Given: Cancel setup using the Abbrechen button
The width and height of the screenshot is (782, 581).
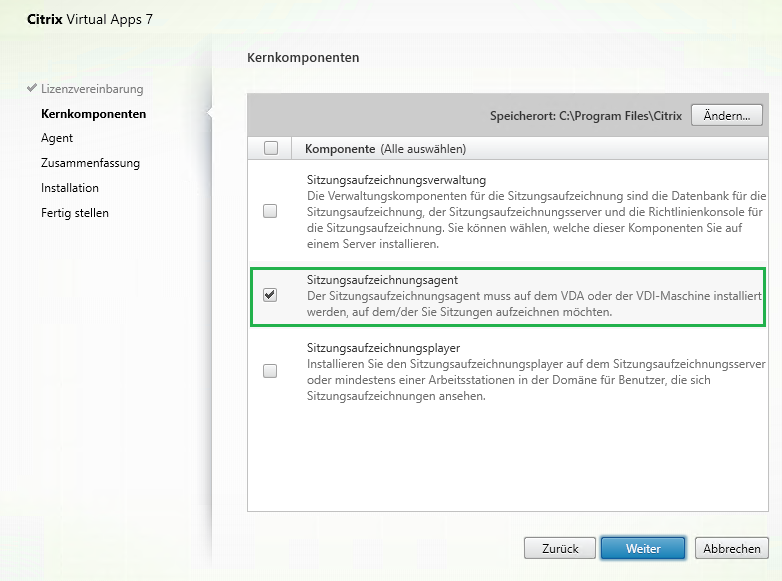Looking at the screenshot, I should pyautogui.click(x=732, y=549).
